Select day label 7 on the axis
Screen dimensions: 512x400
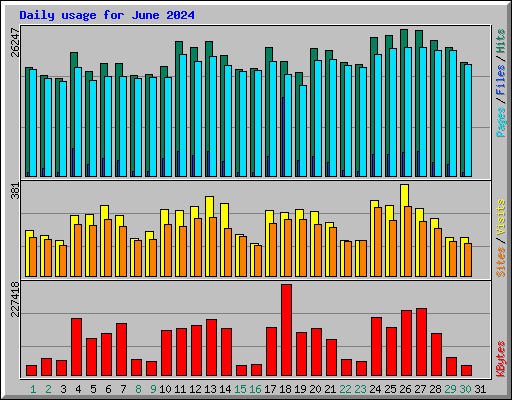(123, 389)
